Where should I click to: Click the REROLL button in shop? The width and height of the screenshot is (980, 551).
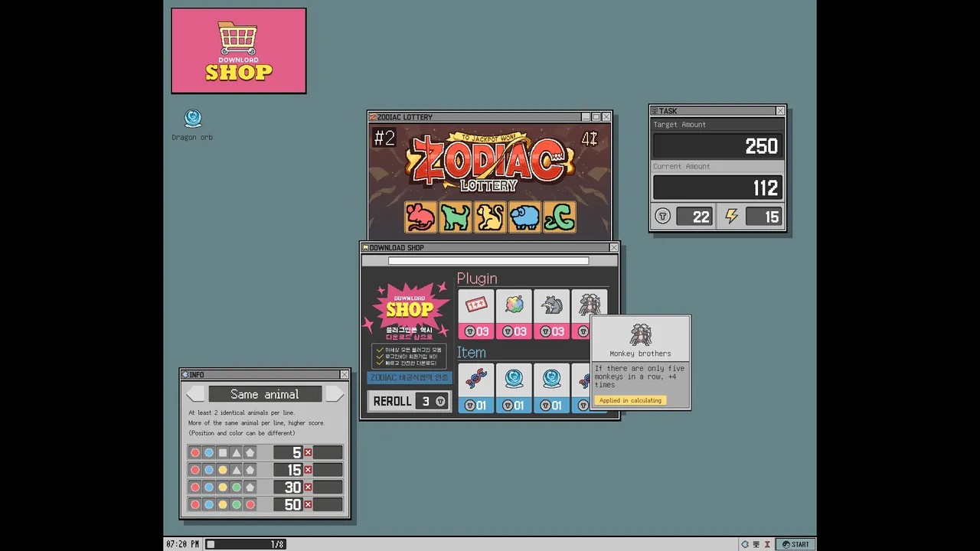pos(410,401)
